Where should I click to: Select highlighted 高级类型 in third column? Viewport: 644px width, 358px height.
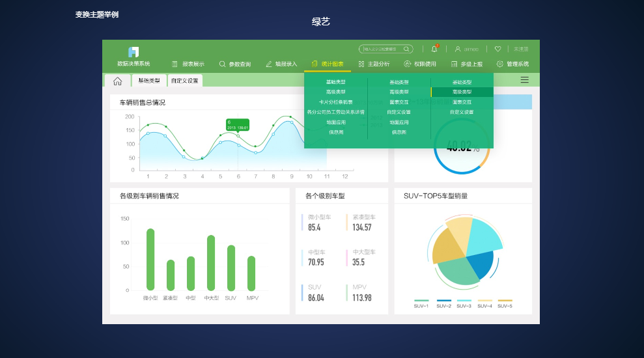pyautogui.click(x=462, y=92)
